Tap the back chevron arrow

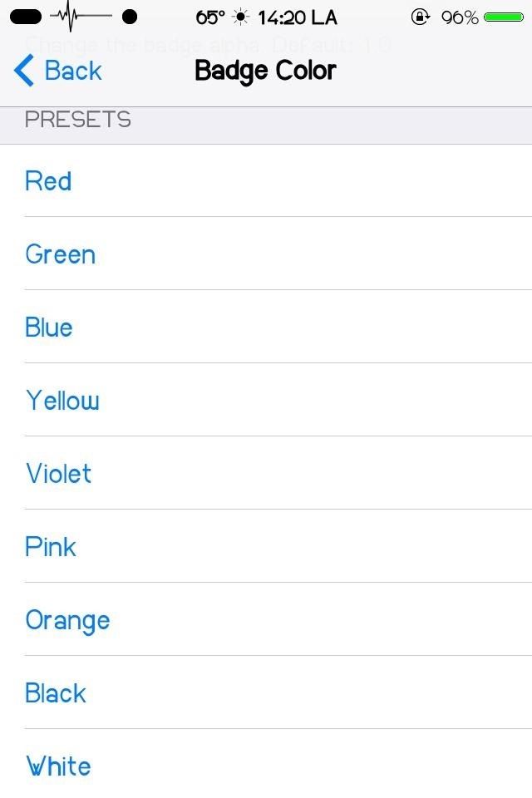[24, 71]
